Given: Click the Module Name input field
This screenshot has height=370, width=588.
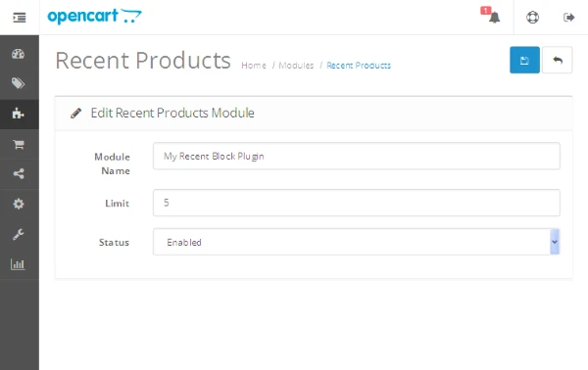Looking at the screenshot, I should (357, 156).
